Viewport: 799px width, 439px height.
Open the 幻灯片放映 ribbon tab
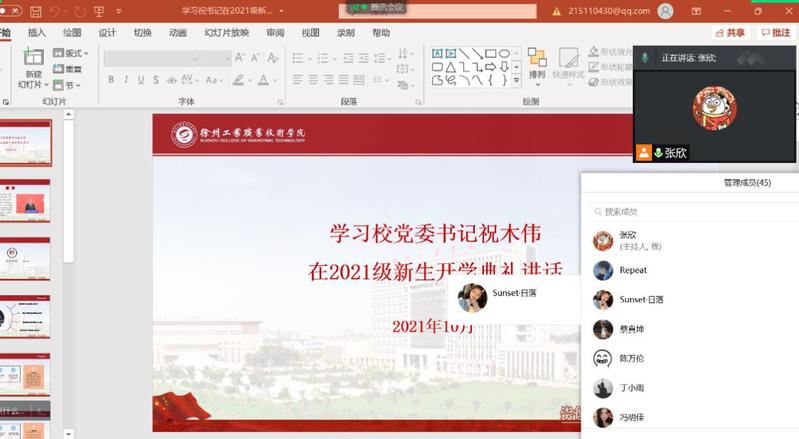click(226, 32)
